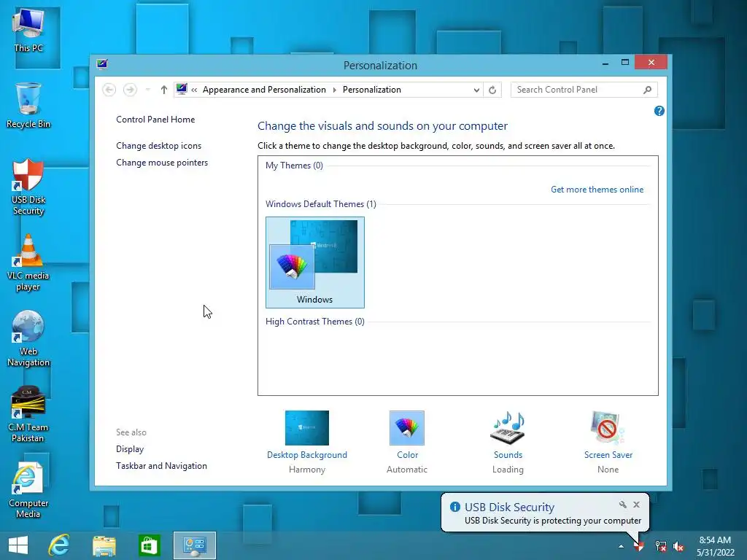Launch Internet Explorer from taskbar
The width and height of the screenshot is (747, 560).
59,545
